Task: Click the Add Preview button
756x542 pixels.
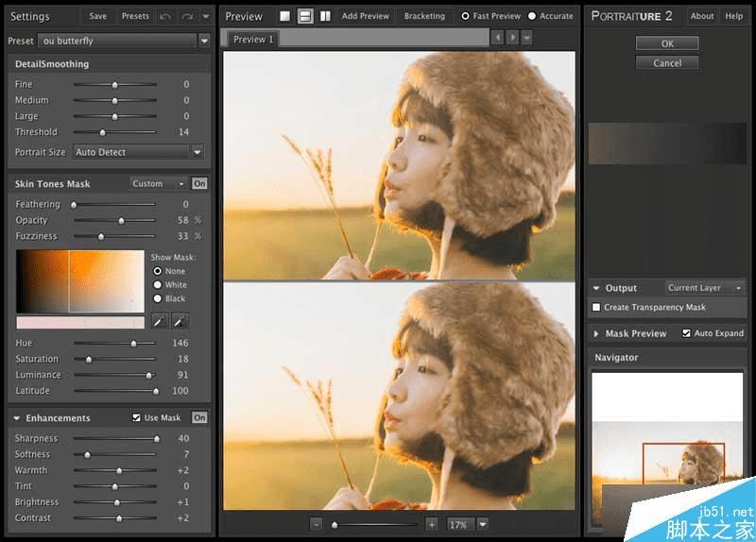Action: pos(365,16)
